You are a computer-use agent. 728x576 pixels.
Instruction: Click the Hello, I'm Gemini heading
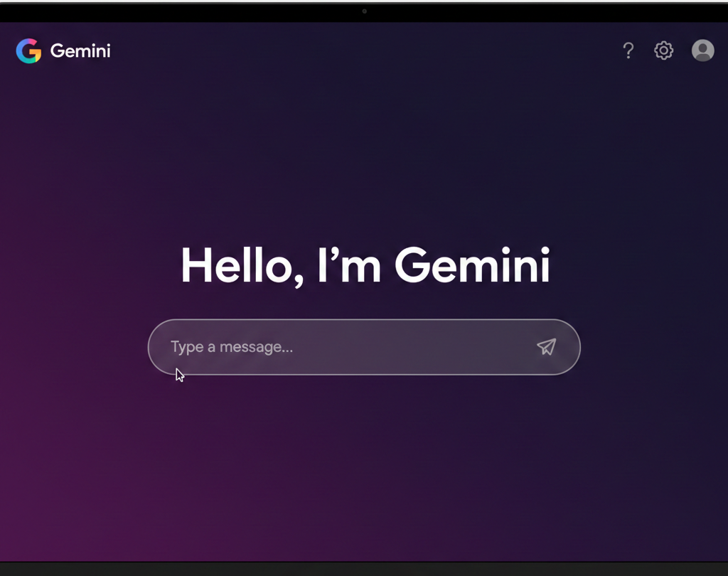(x=365, y=266)
